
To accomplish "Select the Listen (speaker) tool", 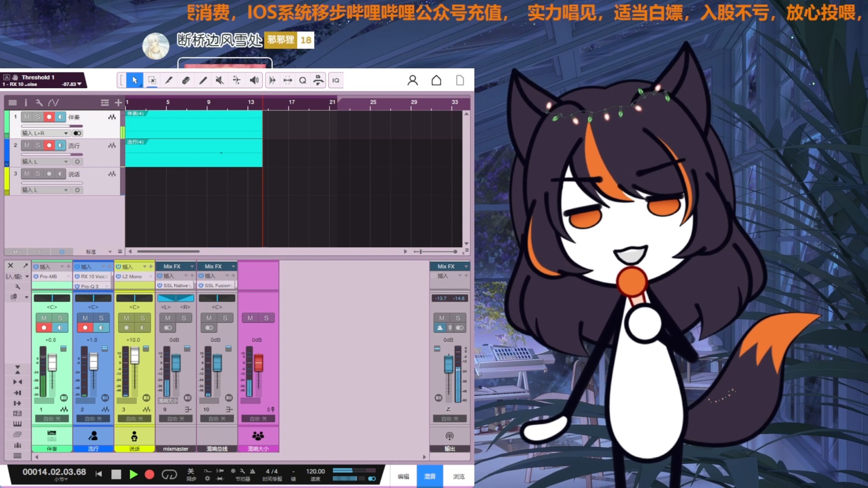I will (x=254, y=80).
